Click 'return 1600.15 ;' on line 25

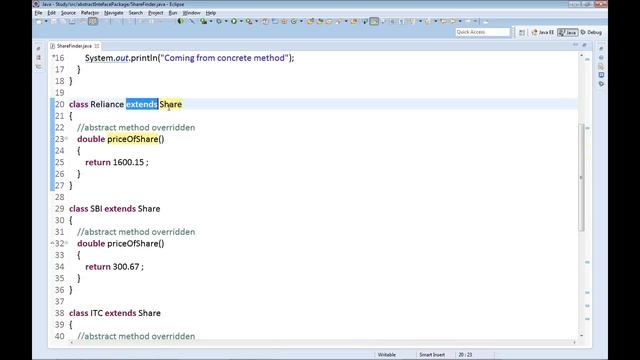(117, 162)
